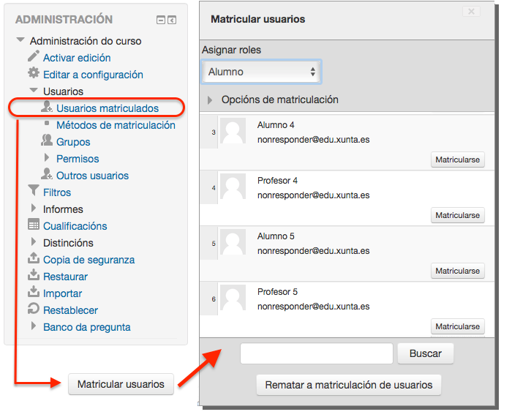Click the name text Profesor 5
The image size is (512, 420).
click(x=277, y=292)
